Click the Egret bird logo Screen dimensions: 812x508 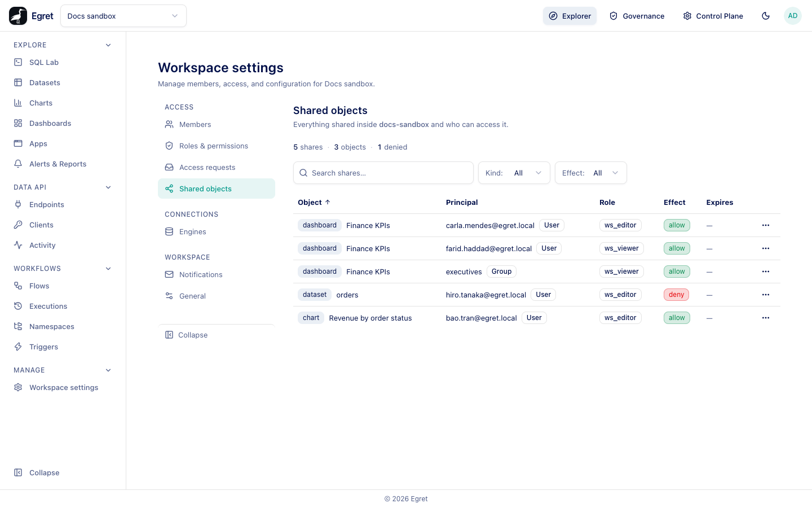(x=18, y=16)
